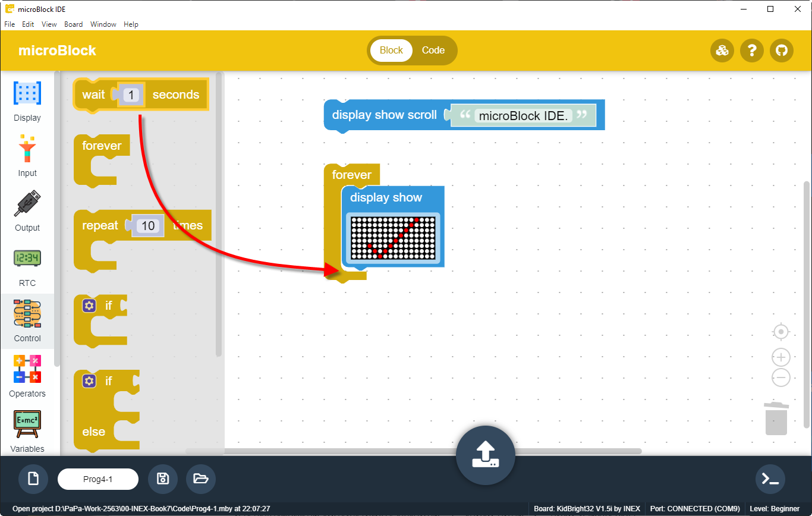Select the forever block in palette

[x=102, y=161]
